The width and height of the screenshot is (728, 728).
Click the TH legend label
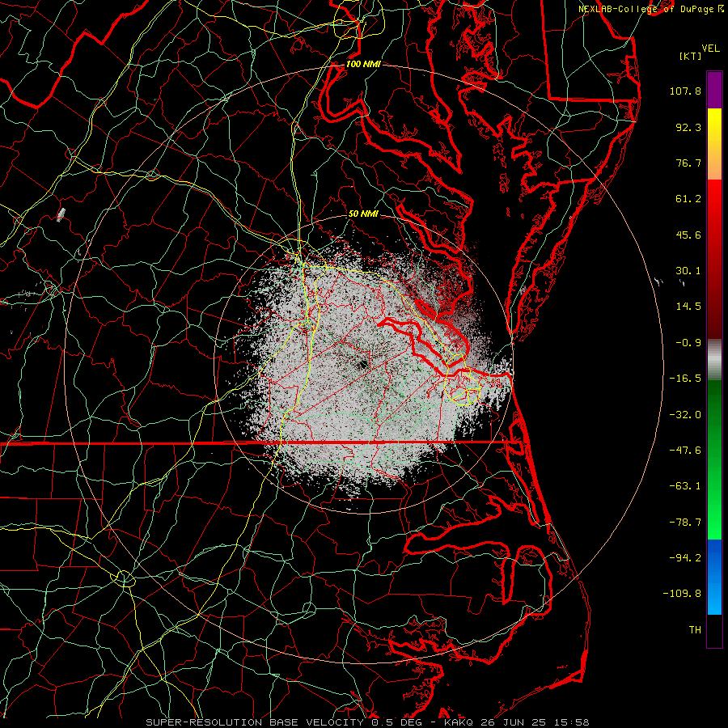point(695,630)
